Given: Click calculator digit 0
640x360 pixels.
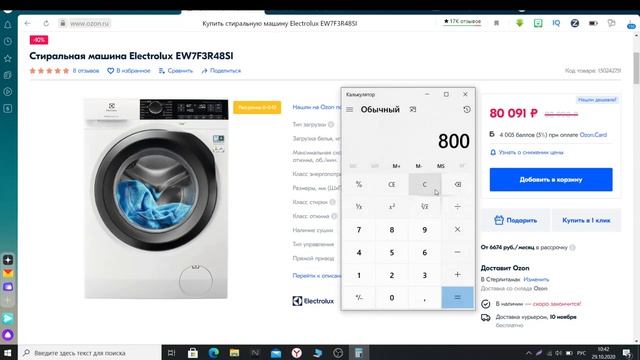Looking at the screenshot, I should (391, 298).
